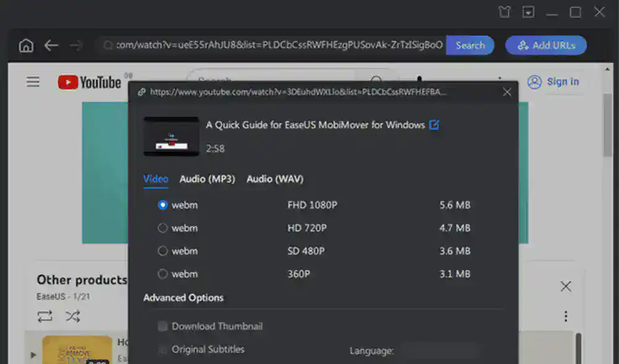Switch to Audio (WAV) tab
This screenshot has height=364, width=619.
[x=275, y=179]
